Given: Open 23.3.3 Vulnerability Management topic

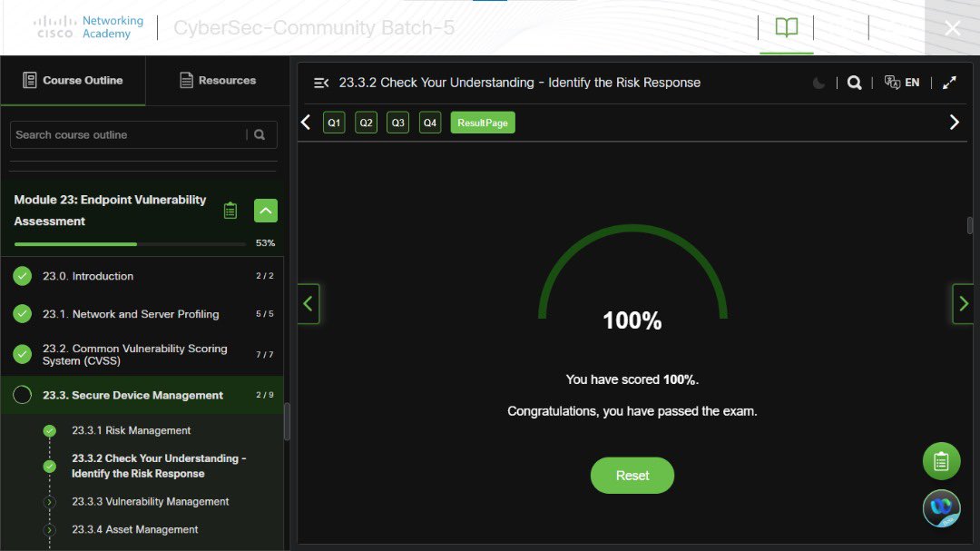Looking at the screenshot, I should [150, 502].
